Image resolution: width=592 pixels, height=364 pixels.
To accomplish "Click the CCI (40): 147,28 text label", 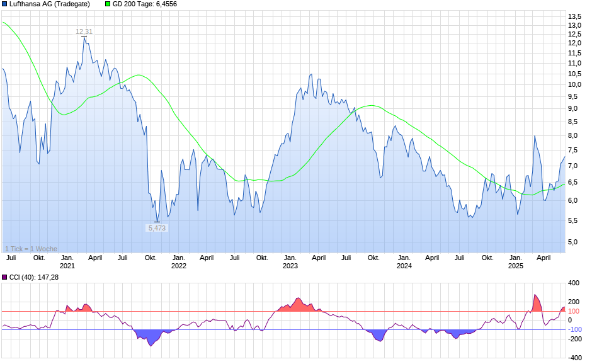I will tap(33, 276).
